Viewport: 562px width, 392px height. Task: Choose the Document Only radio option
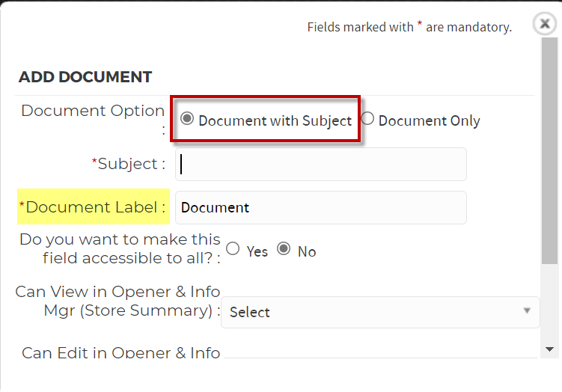pyautogui.click(x=367, y=118)
